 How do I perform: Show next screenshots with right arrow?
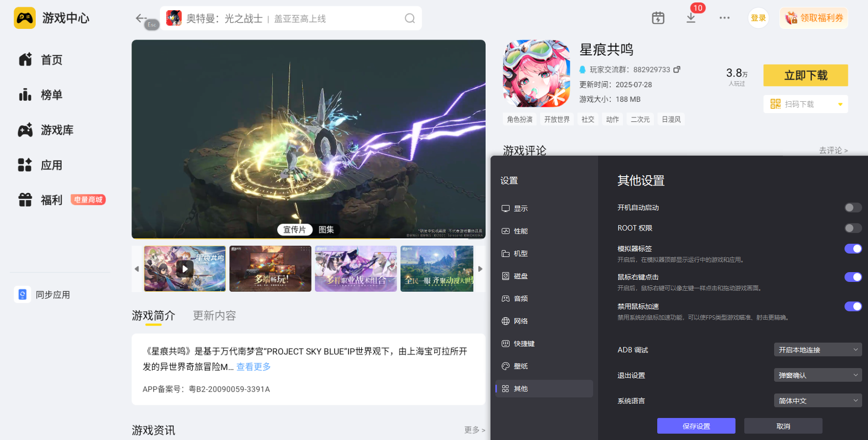click(480, 269)
